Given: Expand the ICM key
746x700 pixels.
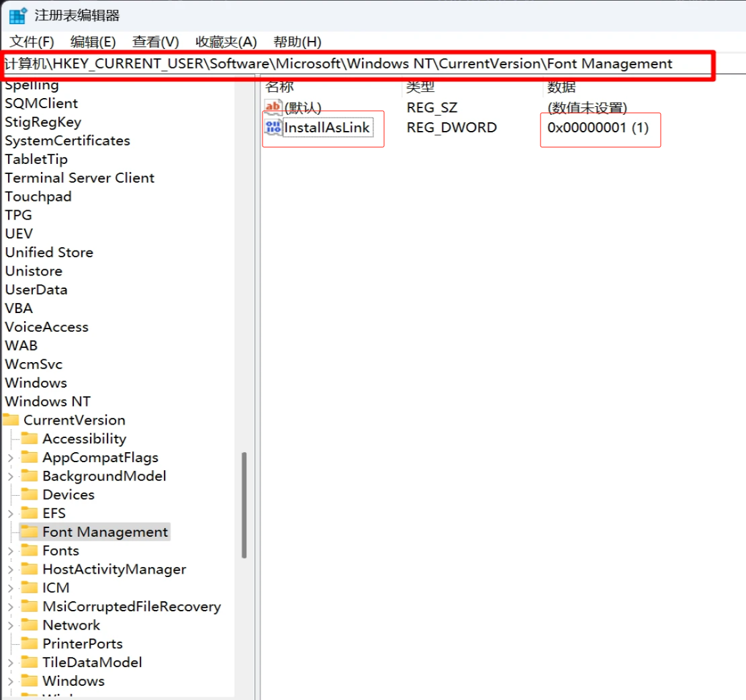Looking at the screenshot, I should (11, 588).
